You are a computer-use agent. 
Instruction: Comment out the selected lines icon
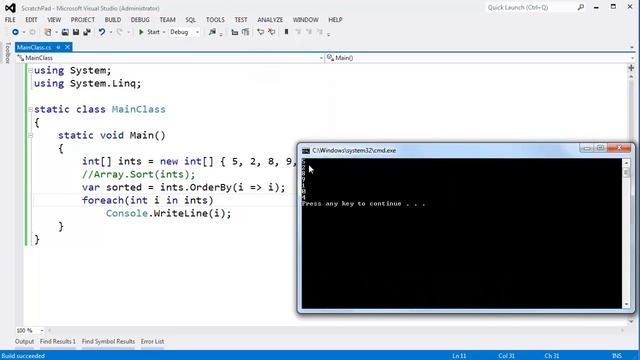click(260, 32)
